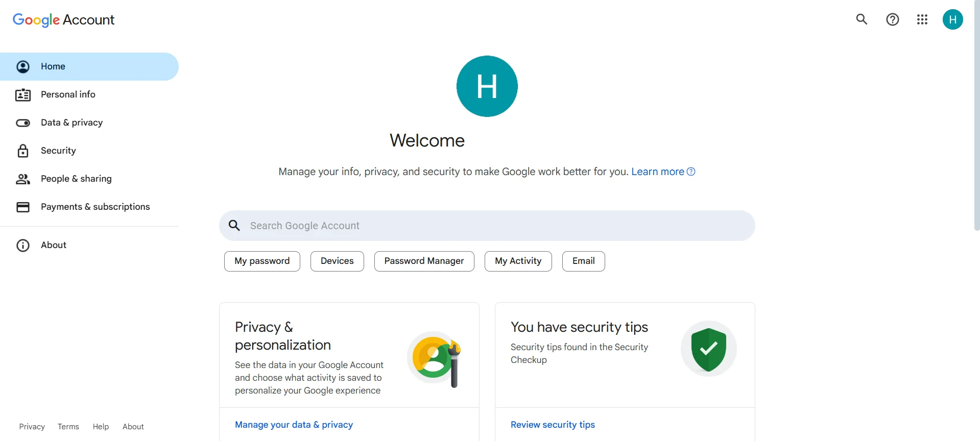
Task: Click the About info circle icon
Action: [x=23, y=245]
